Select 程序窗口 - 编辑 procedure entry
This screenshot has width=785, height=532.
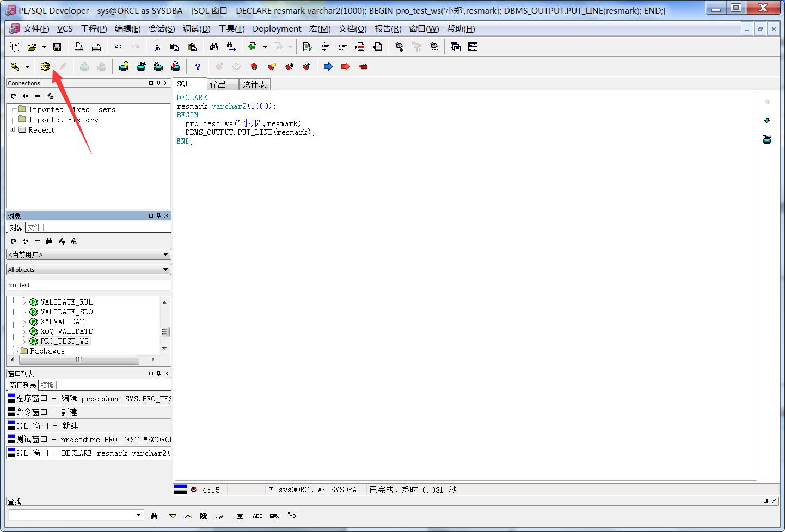pyautogui.click(x=89, y=398)
